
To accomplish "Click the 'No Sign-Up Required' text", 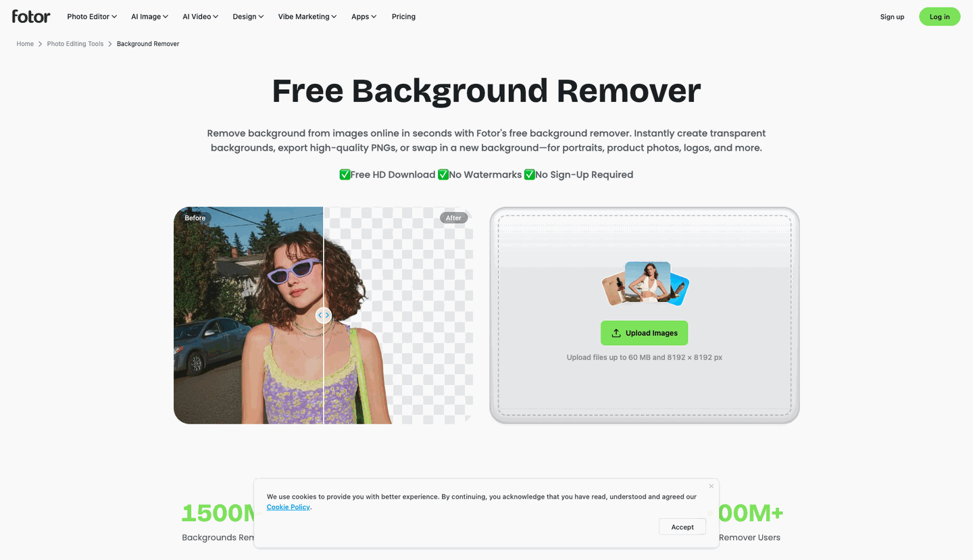I will click(584, 175).
